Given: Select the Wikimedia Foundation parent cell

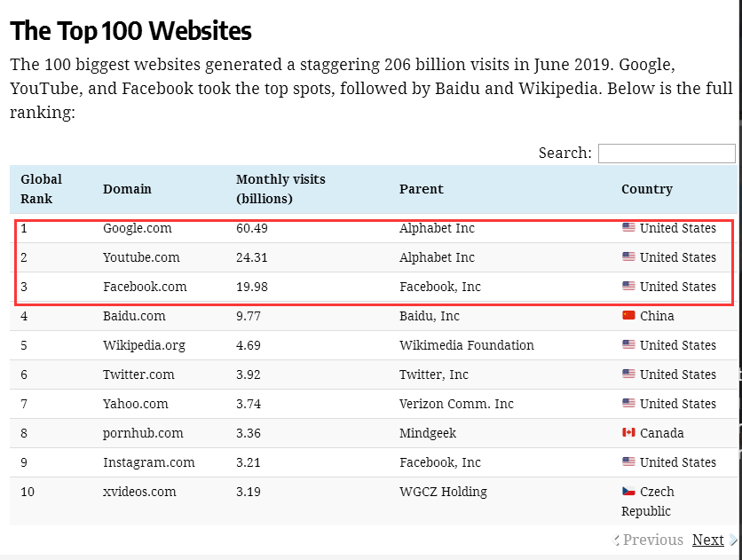Looking at the screenshot, I should [x=466, y=345].
